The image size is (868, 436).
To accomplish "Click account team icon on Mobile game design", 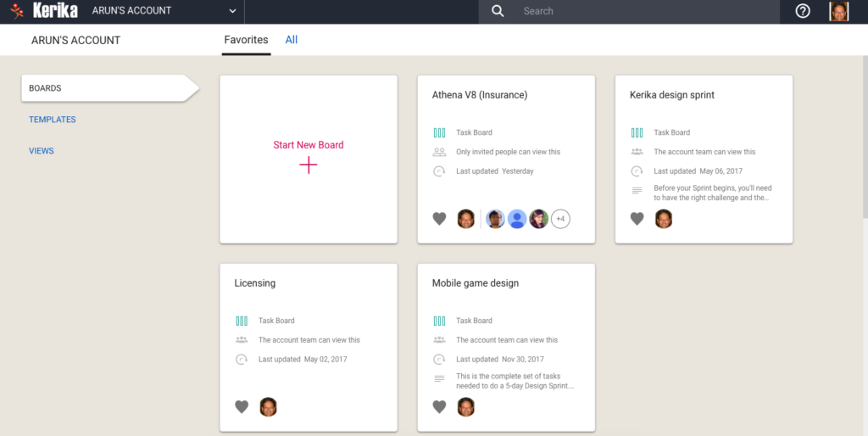I will [x=440, y=340].
